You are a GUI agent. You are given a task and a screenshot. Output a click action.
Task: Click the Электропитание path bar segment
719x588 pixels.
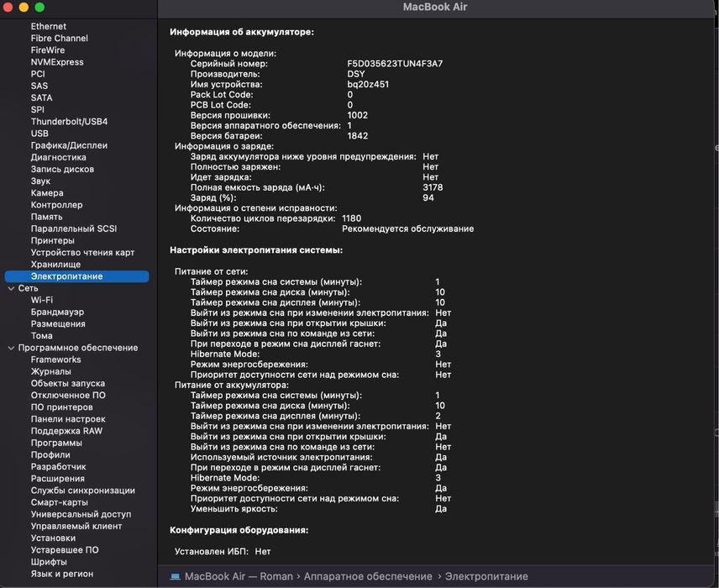pyautogui.click(x=486, y=576)
